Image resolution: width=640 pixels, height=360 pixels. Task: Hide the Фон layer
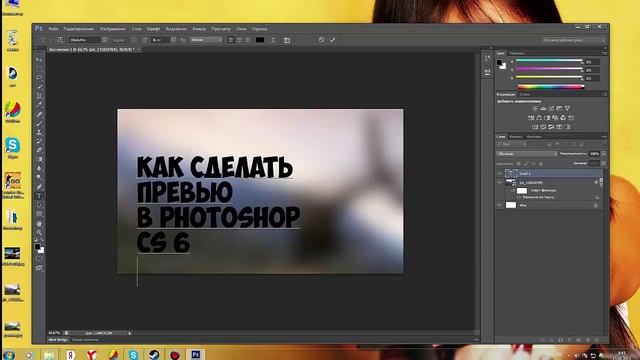pos(499,205)
